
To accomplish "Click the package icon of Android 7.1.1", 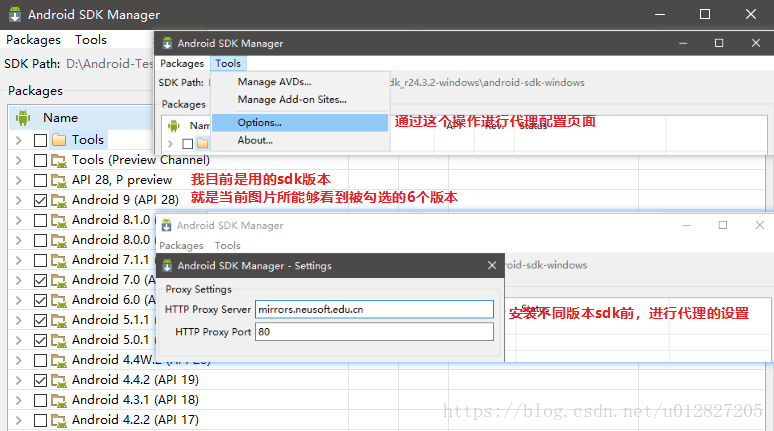I will (x=59, y=260).
